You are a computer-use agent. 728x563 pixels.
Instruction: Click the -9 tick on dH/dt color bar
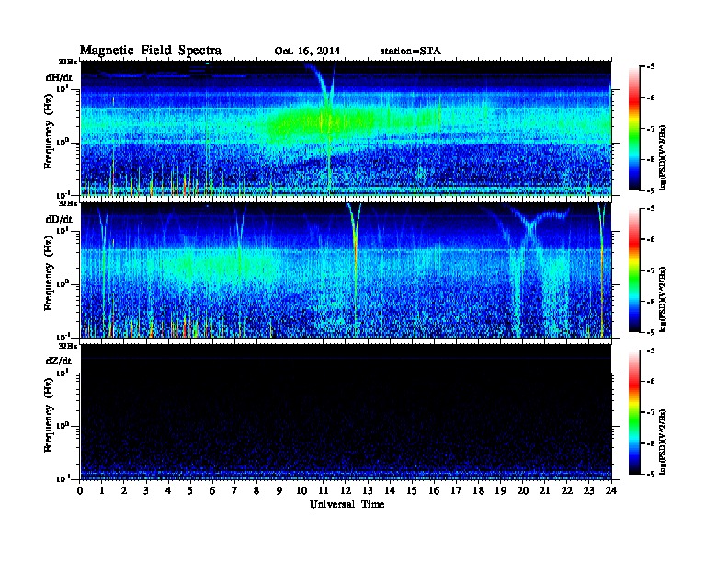tap(651, 190)
